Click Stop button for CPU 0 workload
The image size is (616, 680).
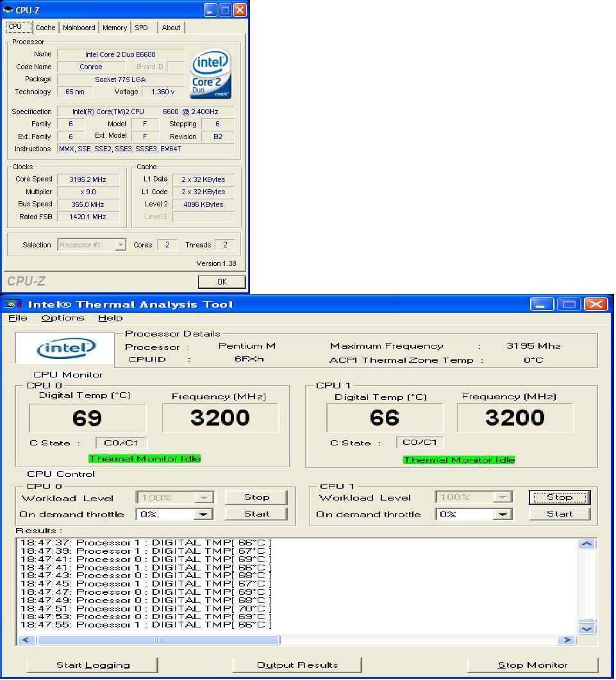(256, 497)
